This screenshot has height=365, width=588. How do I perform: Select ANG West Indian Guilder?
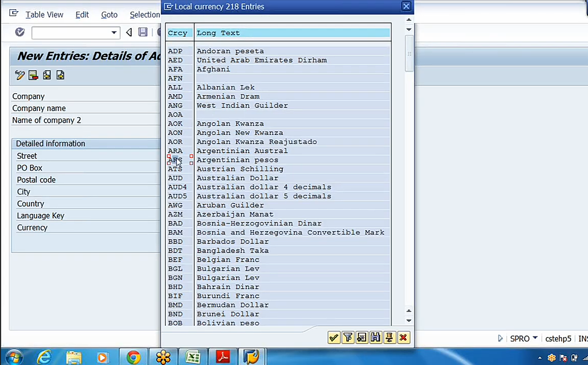(x=279, y=105)
